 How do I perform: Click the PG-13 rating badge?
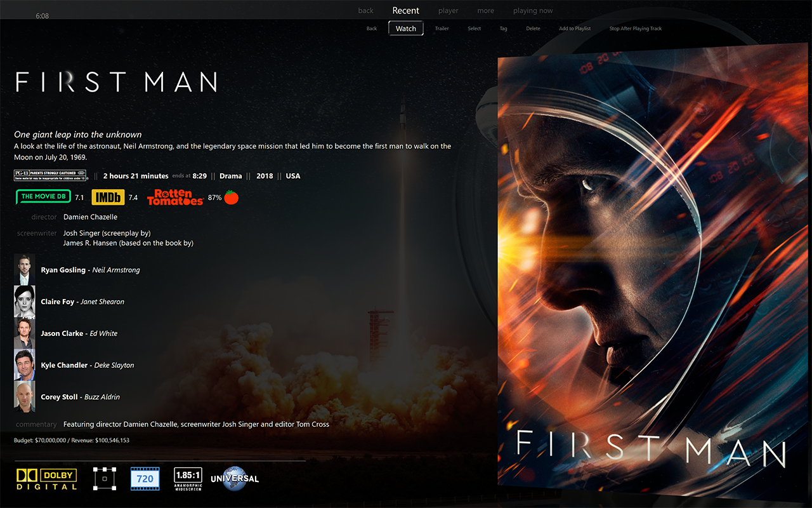(x=50, y=175)
